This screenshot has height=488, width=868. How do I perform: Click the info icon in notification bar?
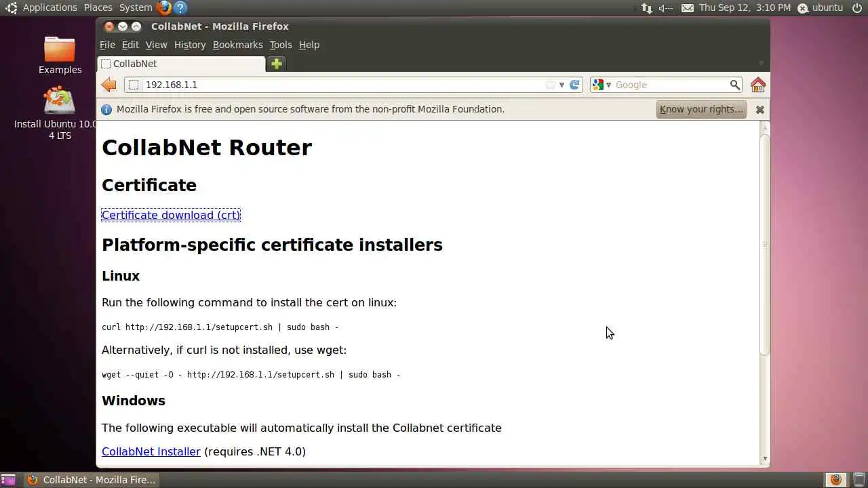[106, 109]
